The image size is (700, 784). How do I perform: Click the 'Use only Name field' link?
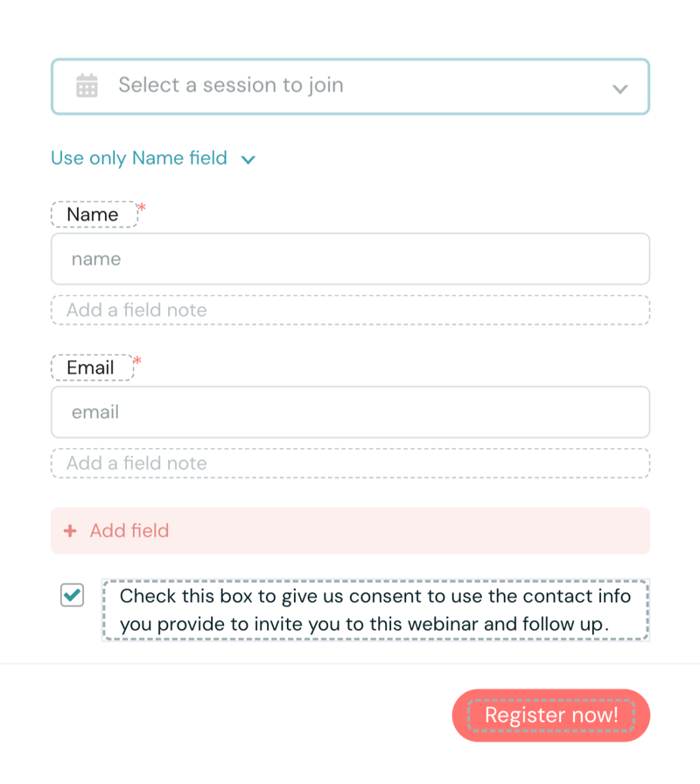coord(139,158)
